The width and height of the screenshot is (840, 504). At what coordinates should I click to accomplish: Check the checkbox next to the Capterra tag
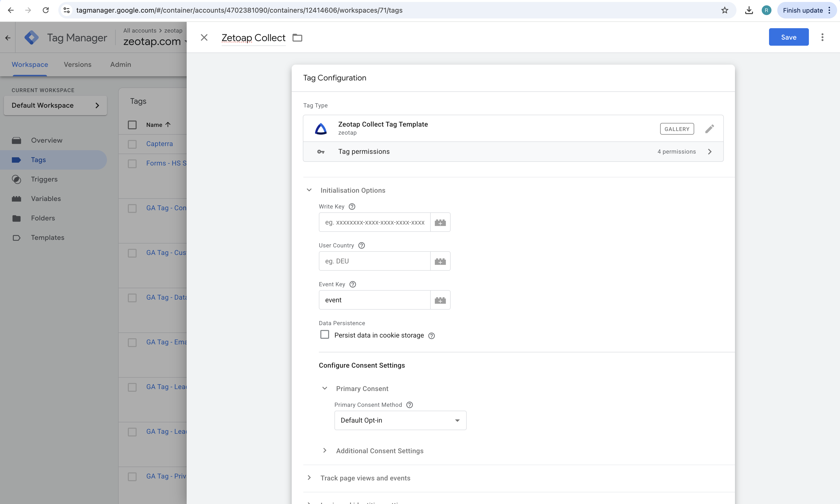pyautogui.click(x=132, y=144)
